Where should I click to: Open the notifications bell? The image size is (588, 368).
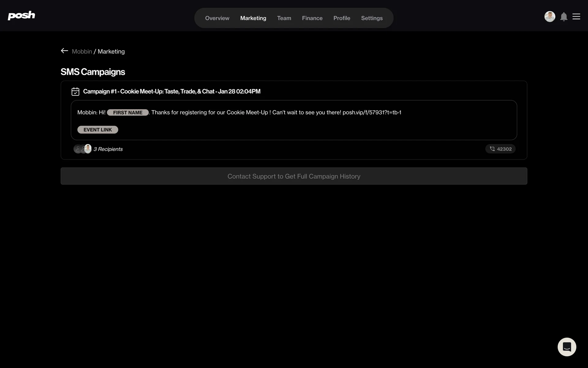click(564, 17)
